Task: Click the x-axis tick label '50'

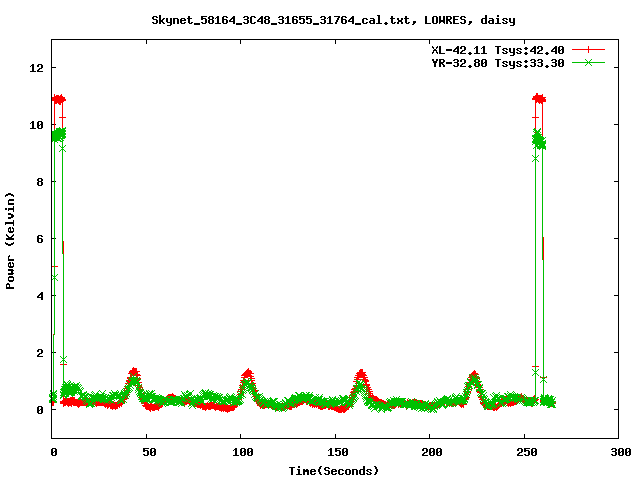Action: pos(149,452)
